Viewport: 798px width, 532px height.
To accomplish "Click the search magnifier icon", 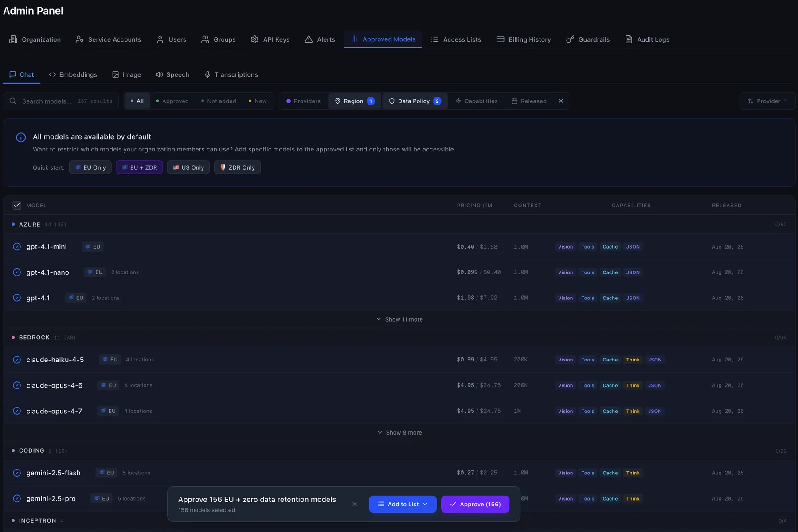I will 13,101.
